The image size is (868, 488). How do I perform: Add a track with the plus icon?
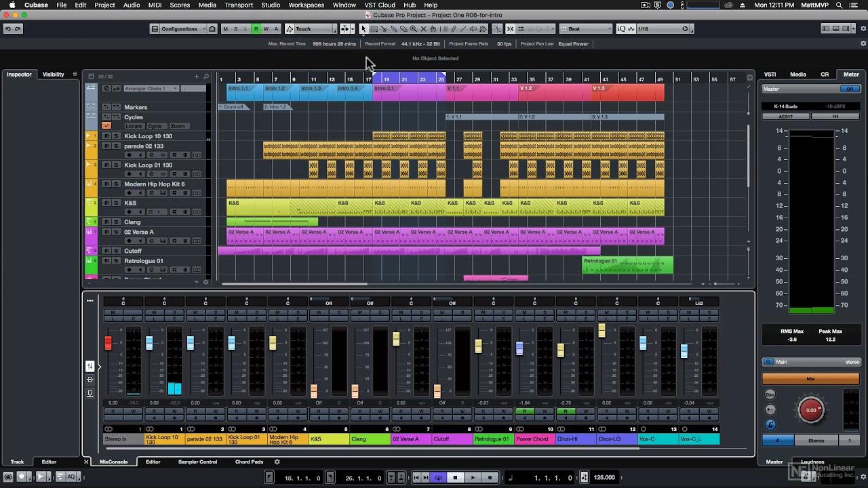pyautogui.click(x=197, y=77)
